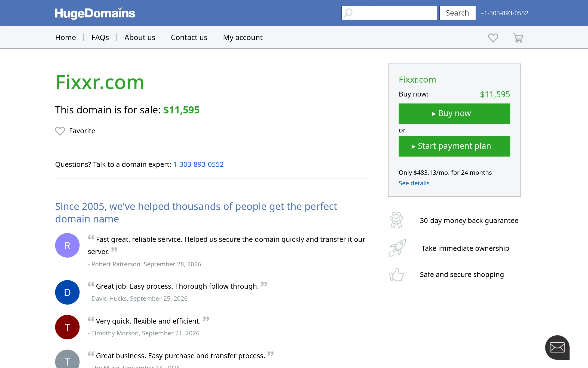Open the shopping cart icon
This screenshot has height=368, width=588.
pyautogui.click(x=518, y=38)
